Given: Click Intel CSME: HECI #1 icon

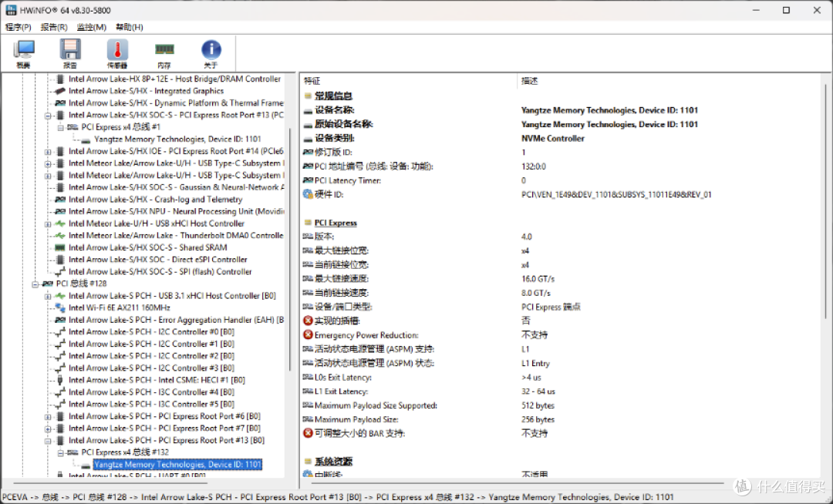Looking at the screenshot, I should point(60,381).
